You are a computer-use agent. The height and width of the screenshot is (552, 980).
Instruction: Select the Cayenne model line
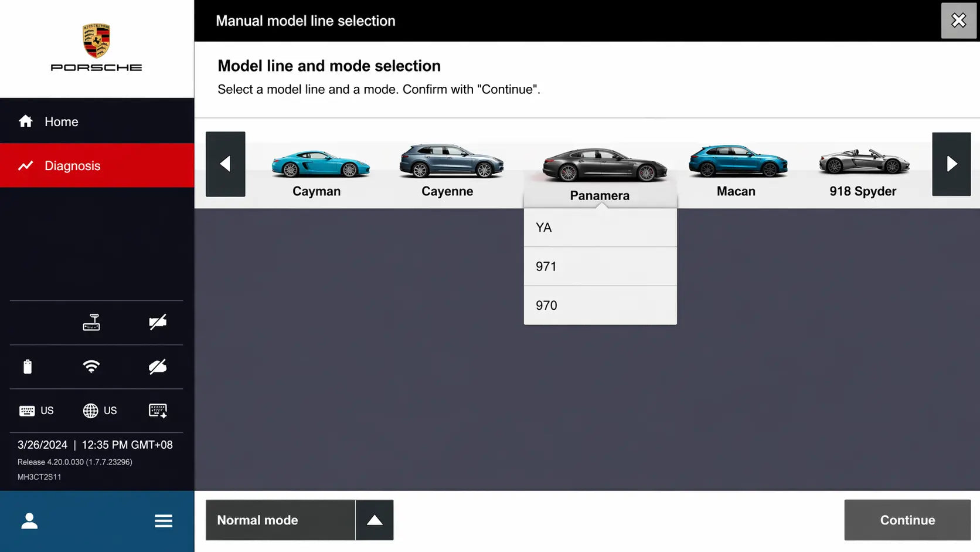pyautogui.click(x=450, y=170)
